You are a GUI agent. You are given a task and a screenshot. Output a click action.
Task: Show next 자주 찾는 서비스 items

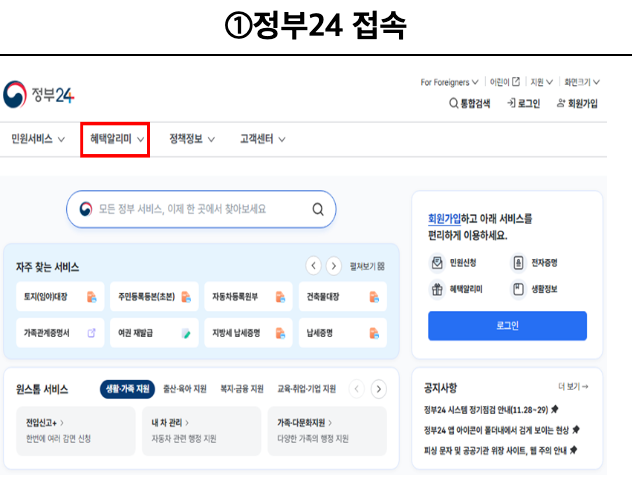[x=334, y=266]
